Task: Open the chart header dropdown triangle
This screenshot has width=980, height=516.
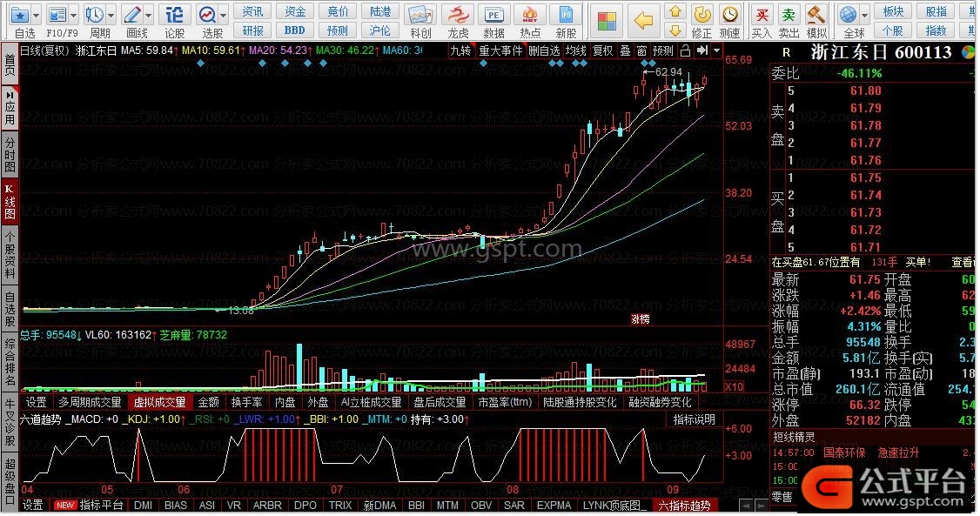Action: [x=717, y=50]
